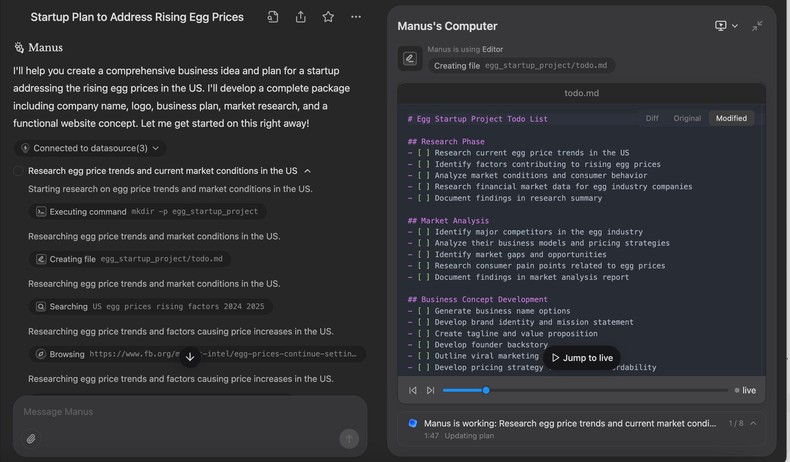This screenshot has height=462, width=790.
Task: Switch to the Original tab
Action: [x=687, y=118]
